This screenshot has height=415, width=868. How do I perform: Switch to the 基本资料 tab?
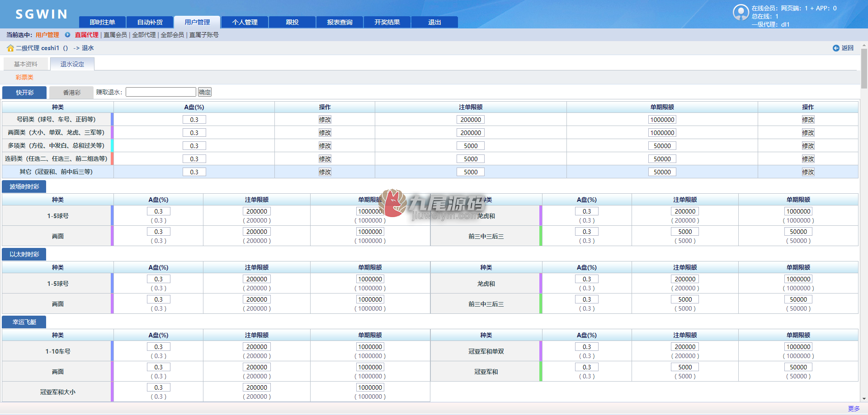pos(26,64)
